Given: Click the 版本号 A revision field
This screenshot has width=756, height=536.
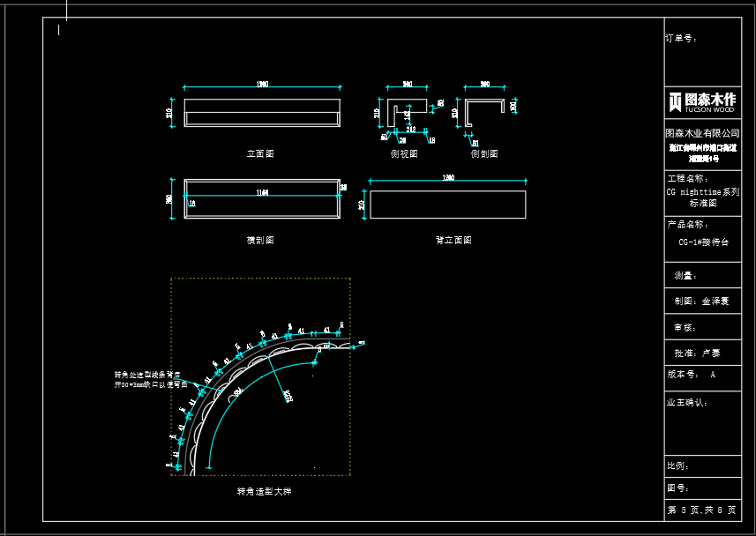Looking at the screenshot, I should (692, 375).
